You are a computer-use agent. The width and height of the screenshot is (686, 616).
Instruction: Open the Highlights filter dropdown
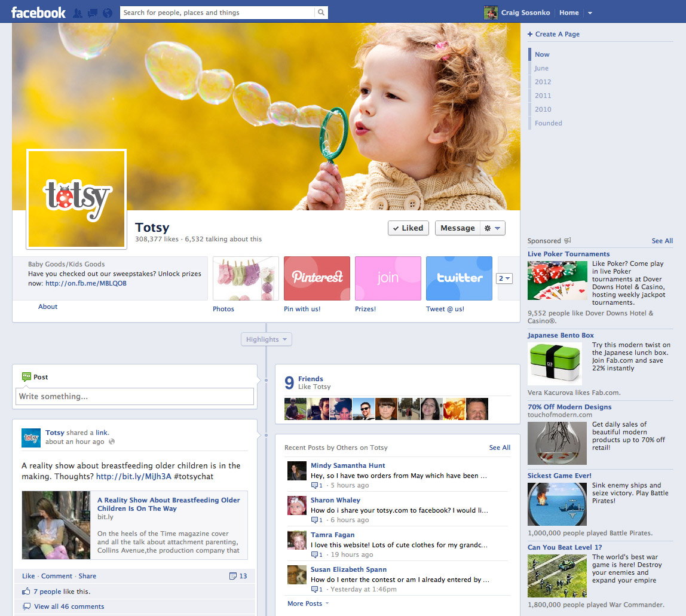point(267,339)
